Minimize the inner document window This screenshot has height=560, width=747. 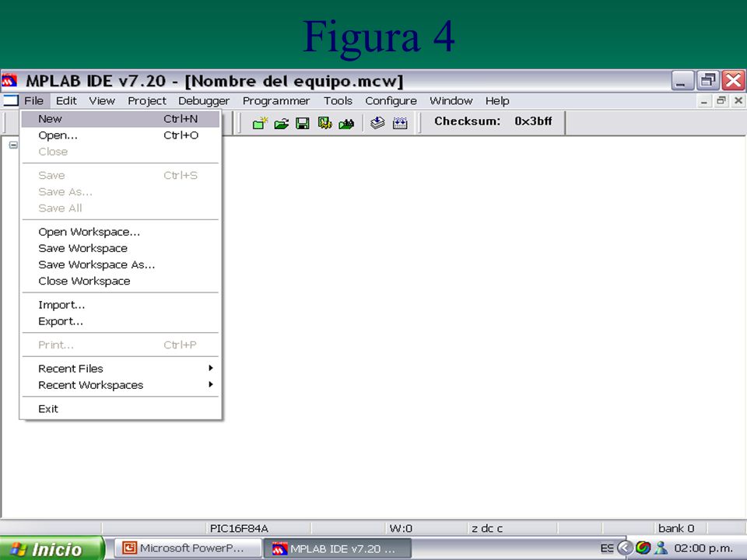[703, 101]
